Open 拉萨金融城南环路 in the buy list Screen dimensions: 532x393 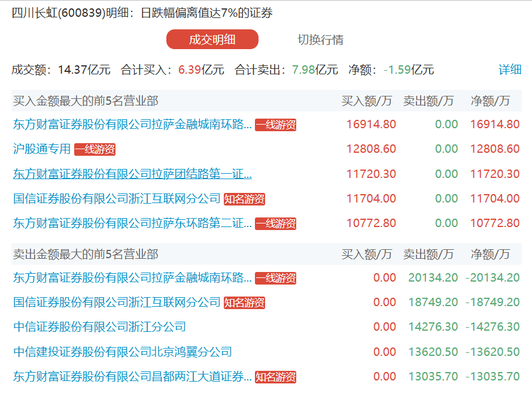[x=132, y=125]
